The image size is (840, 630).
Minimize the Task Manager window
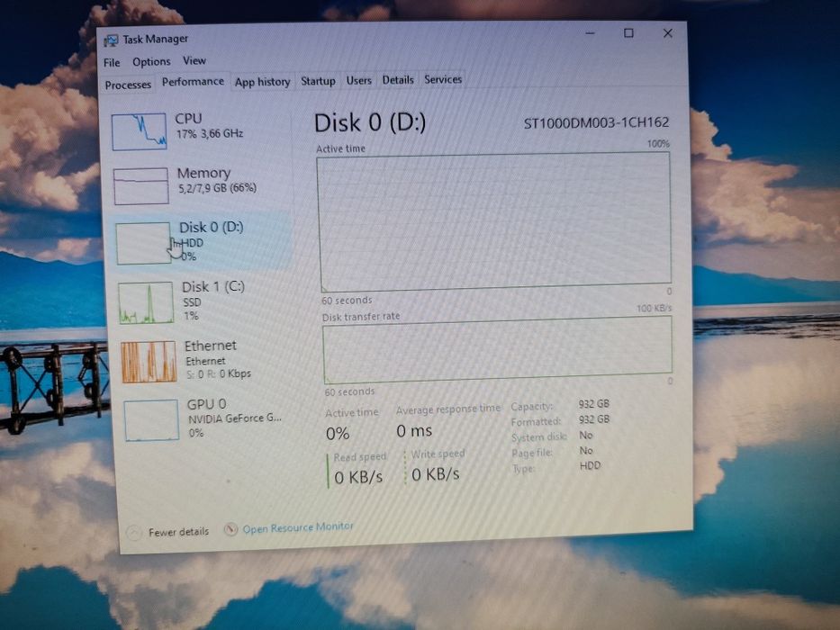[591, 34]
